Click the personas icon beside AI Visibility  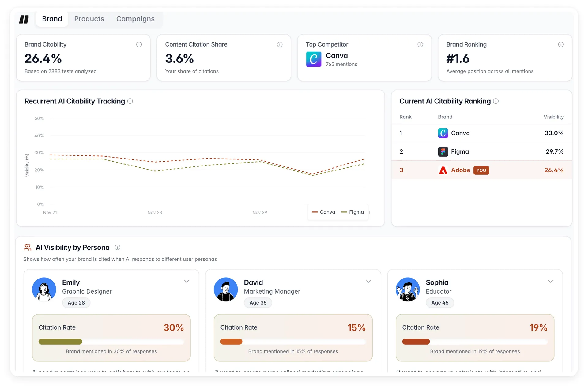28,247
